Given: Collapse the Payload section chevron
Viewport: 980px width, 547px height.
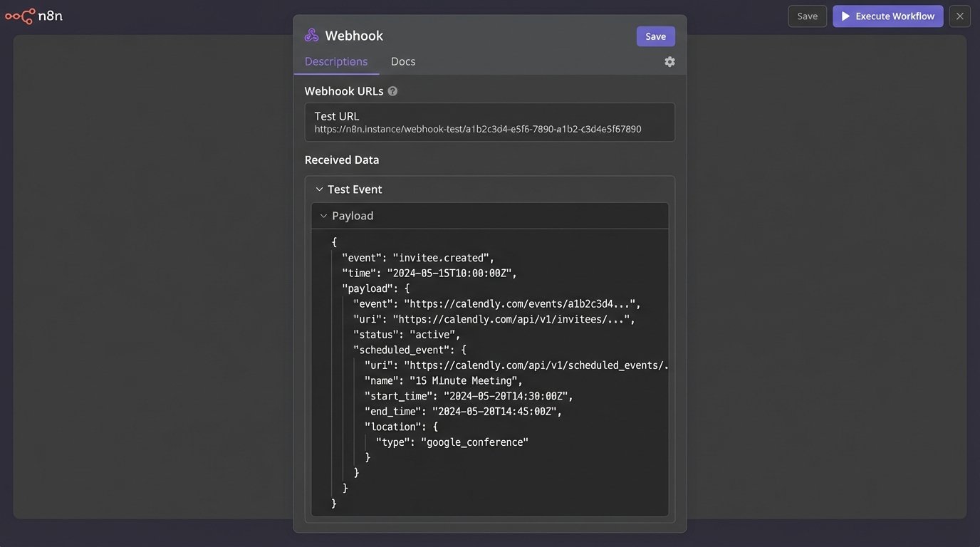Looking at the screenshot, I should (x=323, y=216).
